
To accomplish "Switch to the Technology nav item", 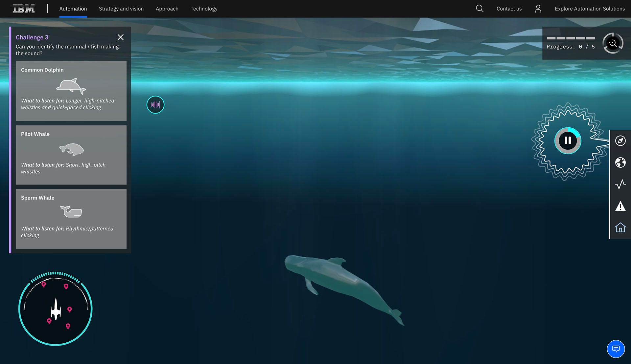I will tap(204, 9).
